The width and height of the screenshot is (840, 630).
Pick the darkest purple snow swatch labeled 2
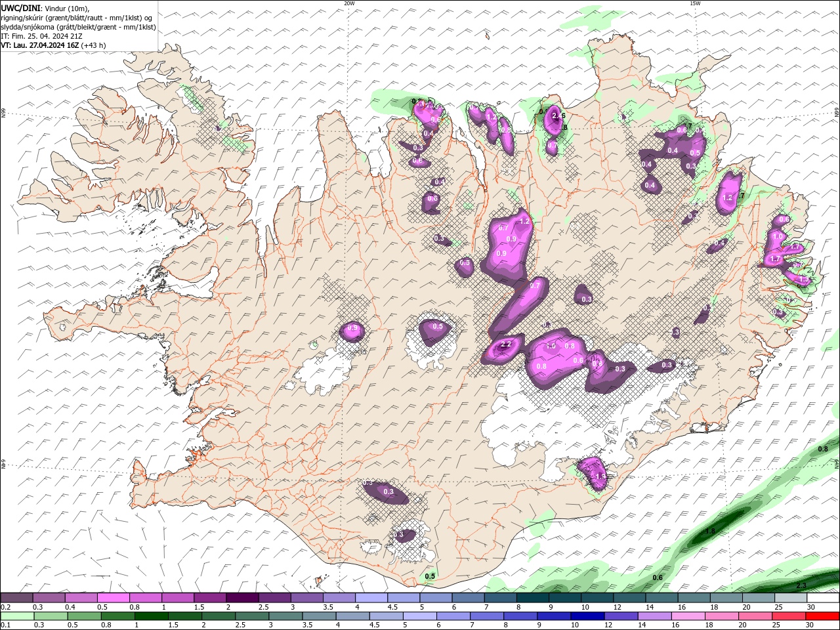pos(241,598)
